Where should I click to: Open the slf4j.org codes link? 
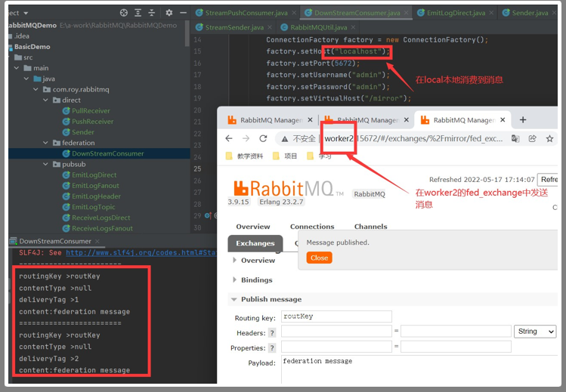pos(141,253)
